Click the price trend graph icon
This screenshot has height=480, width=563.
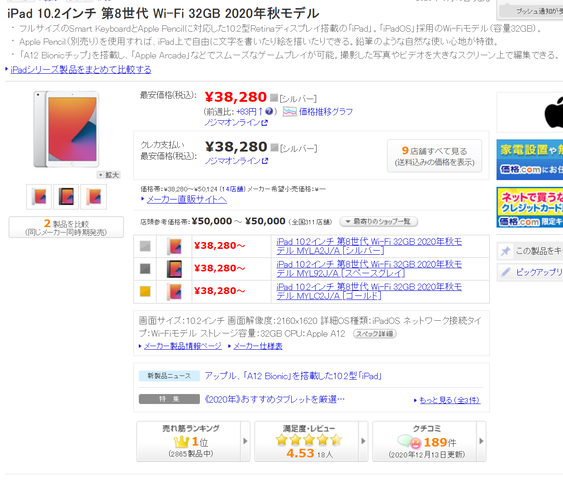[x=289, y=112]
